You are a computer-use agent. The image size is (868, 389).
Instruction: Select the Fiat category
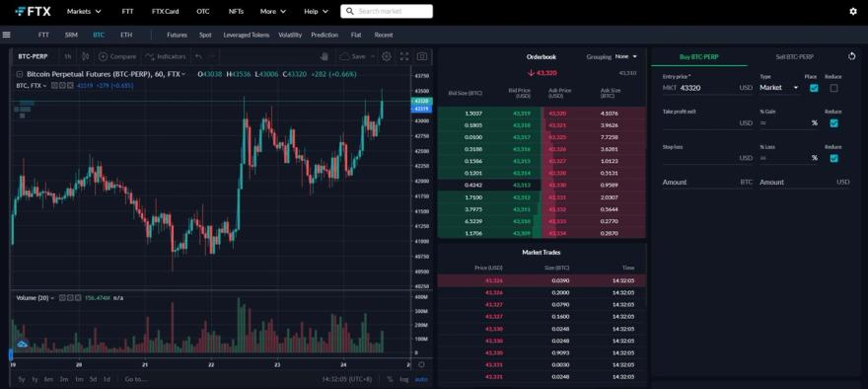tap(356, 35)
